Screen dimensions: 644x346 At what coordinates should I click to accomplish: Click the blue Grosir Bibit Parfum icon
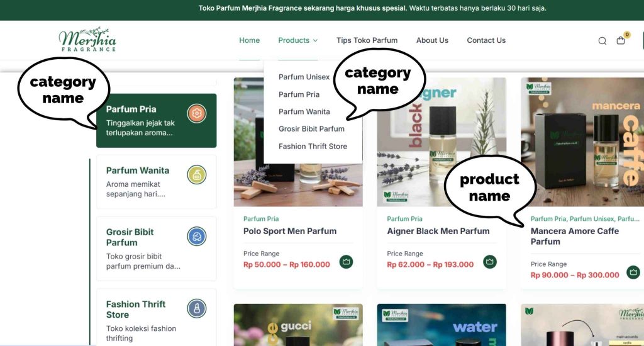pyautogui.click(x=197, y=237)
